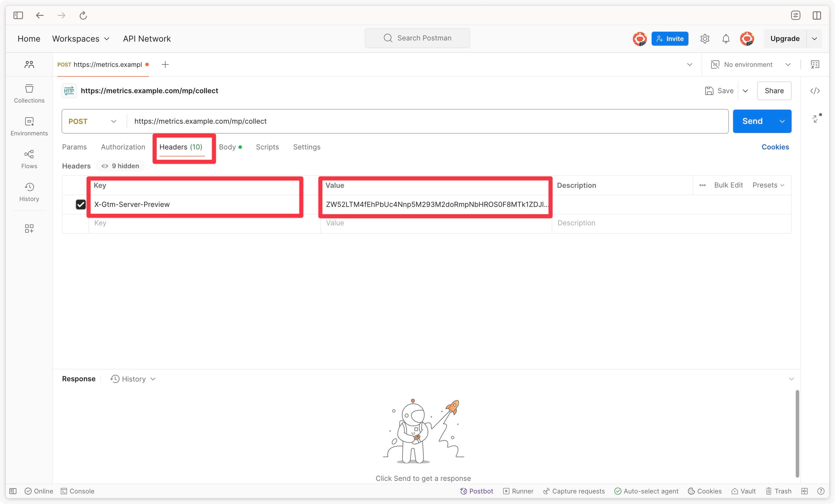This screenshot has width=835, height=504.
Task: Click the Invite button
Action: tap(670, 39)
